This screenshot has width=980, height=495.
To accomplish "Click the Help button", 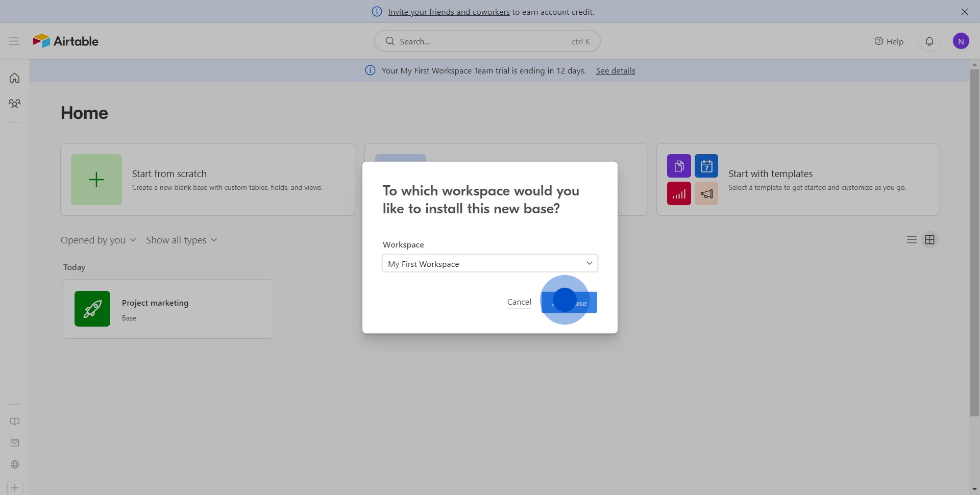I will click(x=889, y=41).
